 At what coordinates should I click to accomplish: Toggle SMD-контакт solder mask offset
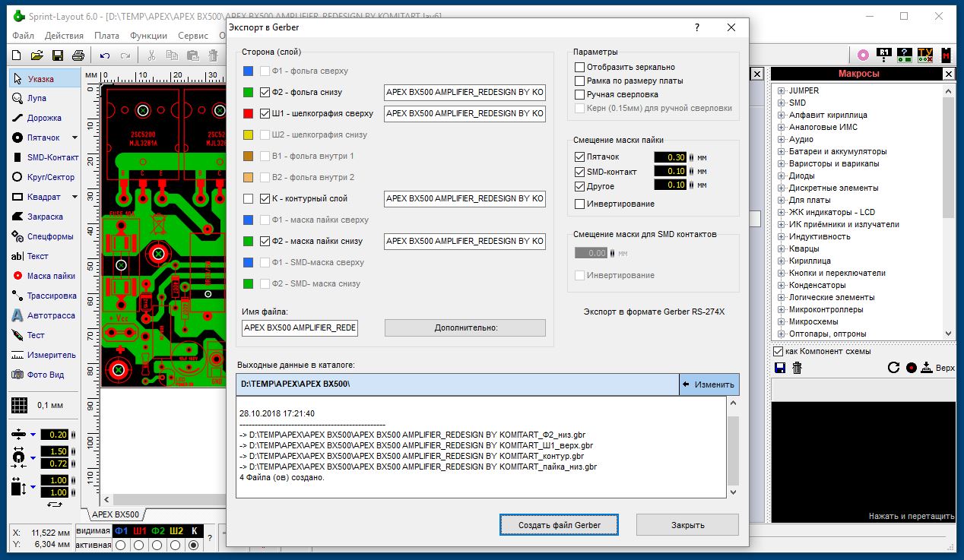[x=580, y=172]
